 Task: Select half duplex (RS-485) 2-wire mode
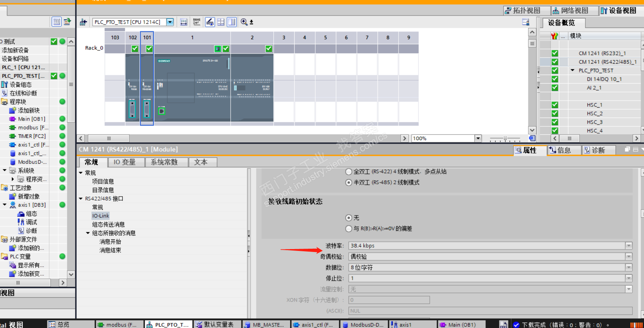(x=349, y=182)
